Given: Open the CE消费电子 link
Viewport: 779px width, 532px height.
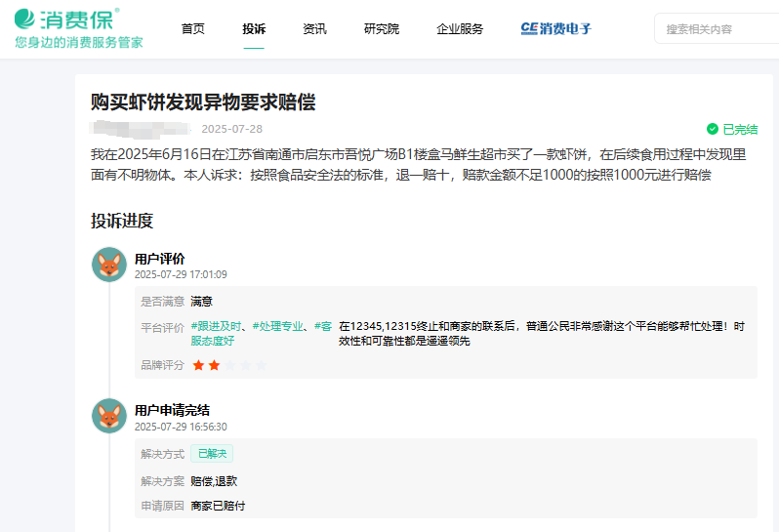Looking at the screenshot, I should pyautogui.click(x=555, y=29).
